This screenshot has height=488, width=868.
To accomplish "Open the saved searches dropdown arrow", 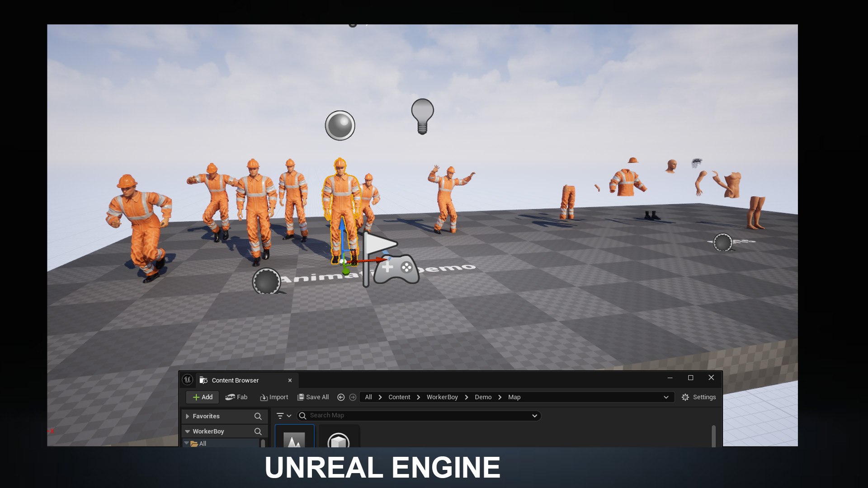I will click(534, 416).
